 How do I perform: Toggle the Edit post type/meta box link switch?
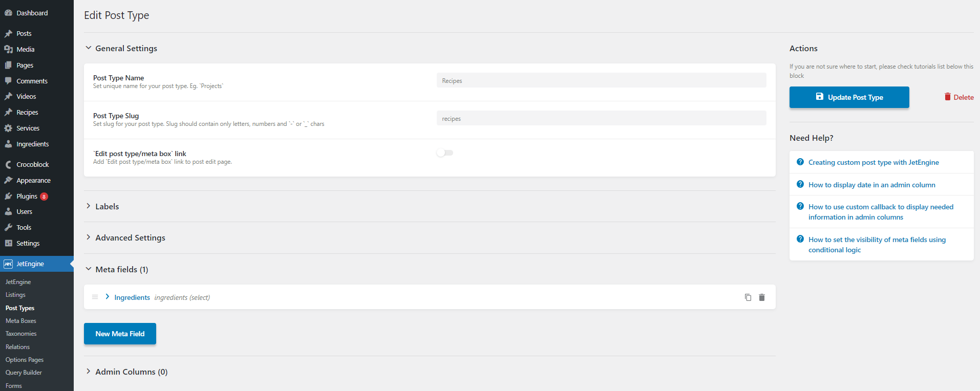pyautogui.click(x=445, y=153)
